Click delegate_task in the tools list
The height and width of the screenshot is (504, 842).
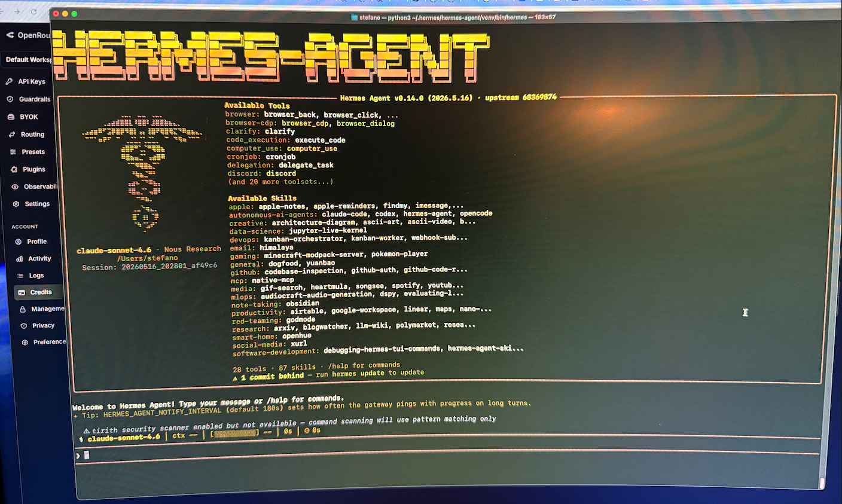[306, 166]
